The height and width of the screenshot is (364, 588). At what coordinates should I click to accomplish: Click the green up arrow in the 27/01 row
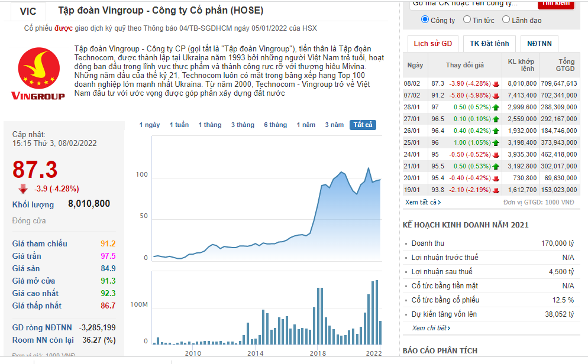point(496,119)
